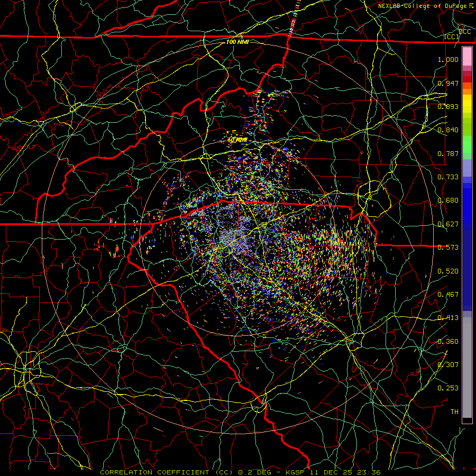Click the Correlation Coefficient caption at bottom
The width and height of the screenshot is (476, 476).
pyautogui.click(x=240, y=472)
